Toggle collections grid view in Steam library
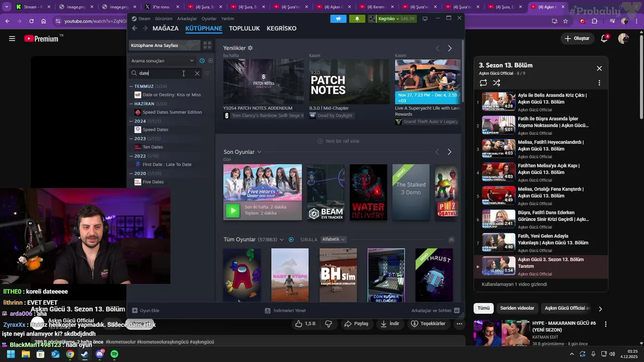 click(207, 45)
